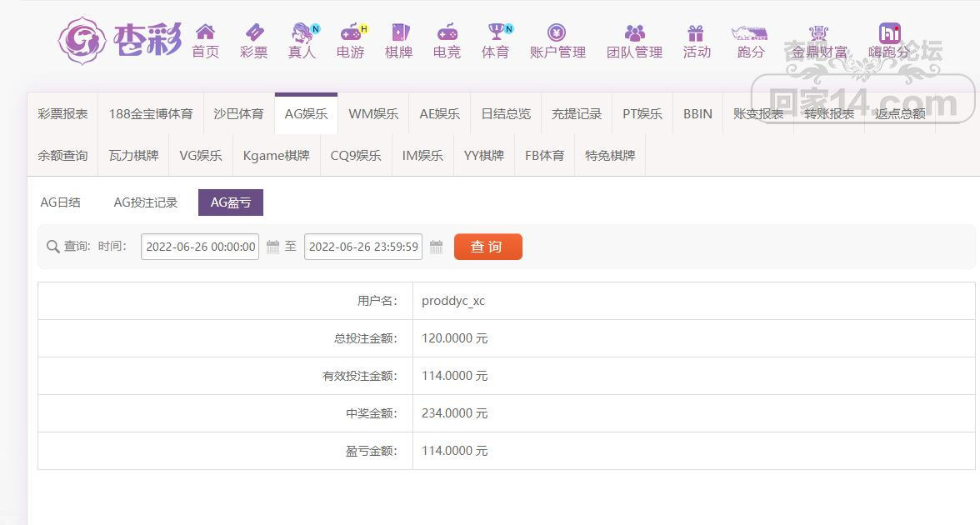Open the 电游 gamepad icon
The image size is (980, 525).
(x=350, y=33)
